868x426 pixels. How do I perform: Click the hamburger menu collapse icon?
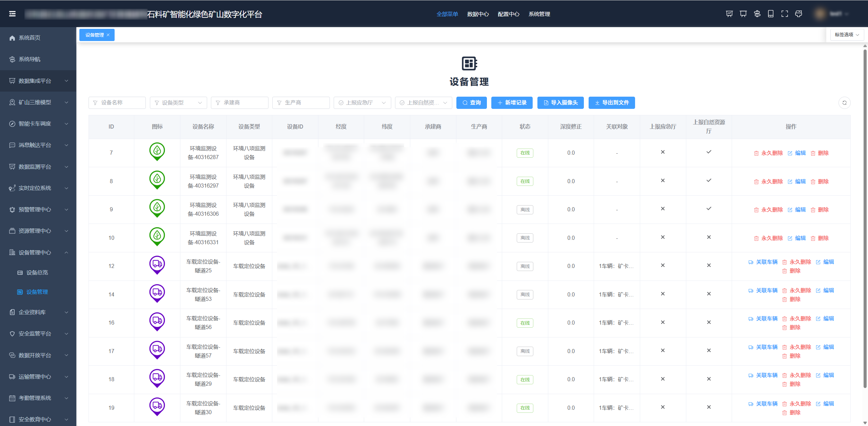pyautogui.click(x=12, y=14)
